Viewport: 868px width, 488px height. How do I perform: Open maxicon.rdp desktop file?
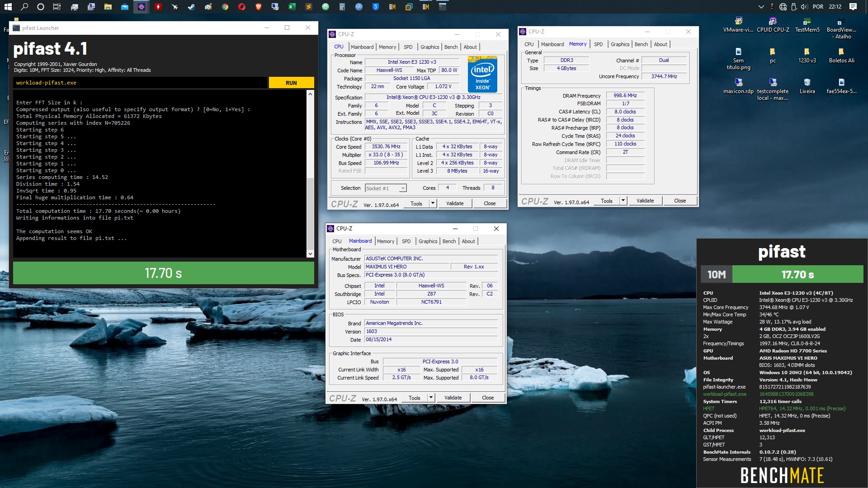[738, 86]
